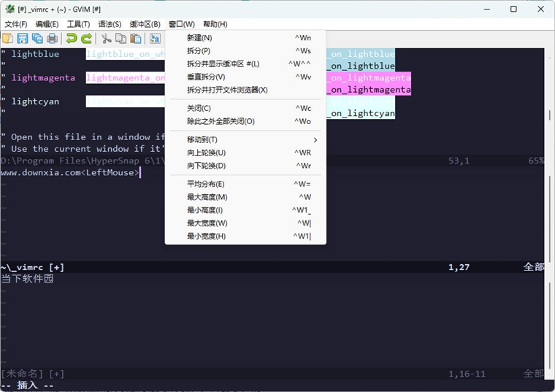Viewport: 555px width, 392px height.
Task: Click the Paste clipboard icon
Action: (x=136, y=38)
